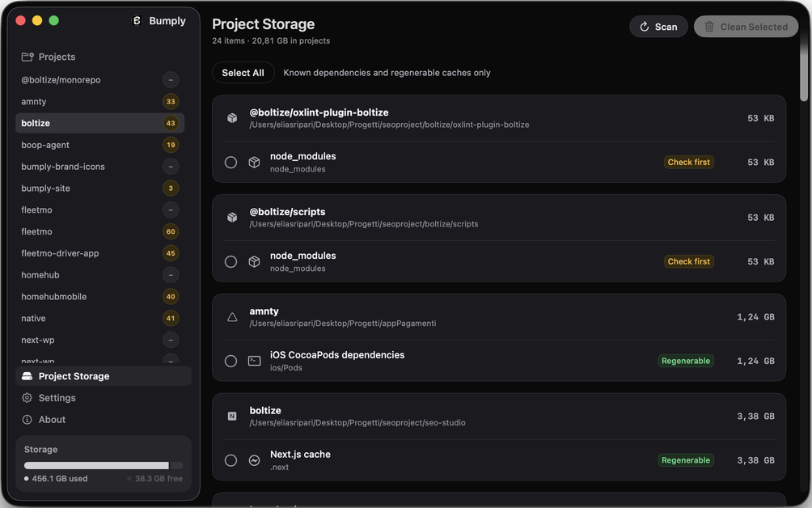Click the trash icon in Clean Selected
The image size is (812, 508).
pyautogui.click(x=709, y=27)
